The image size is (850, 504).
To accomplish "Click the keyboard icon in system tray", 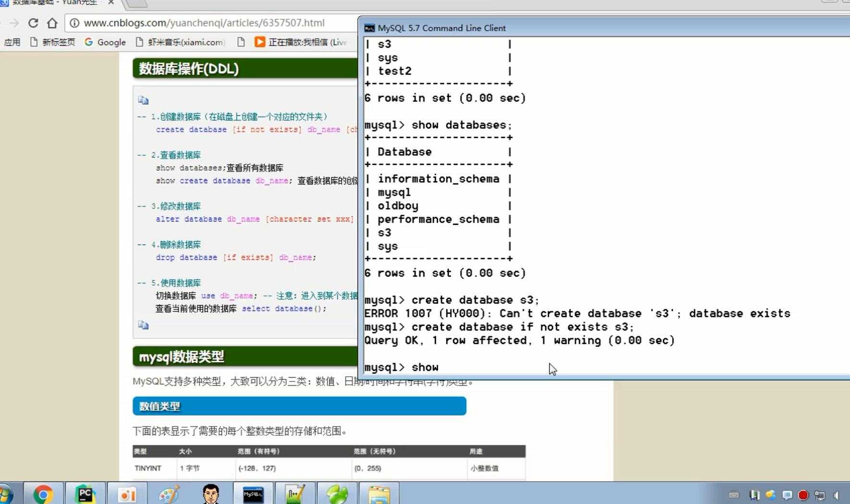I will click(x=733, y=495).
